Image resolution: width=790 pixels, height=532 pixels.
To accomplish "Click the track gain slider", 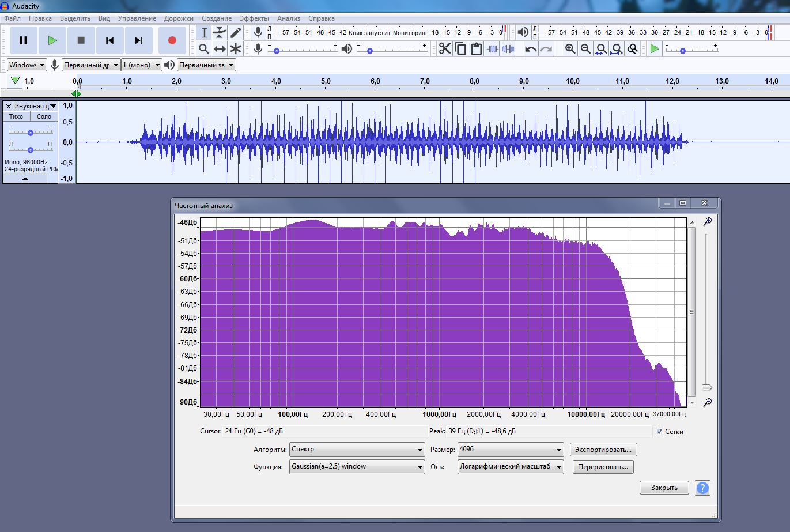I will point(30,132).
